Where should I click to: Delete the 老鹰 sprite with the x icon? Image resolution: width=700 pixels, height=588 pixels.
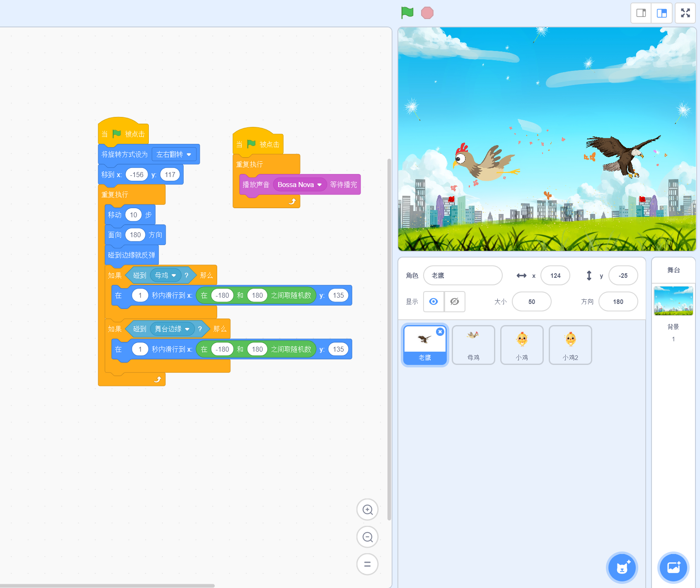point(440,332)
